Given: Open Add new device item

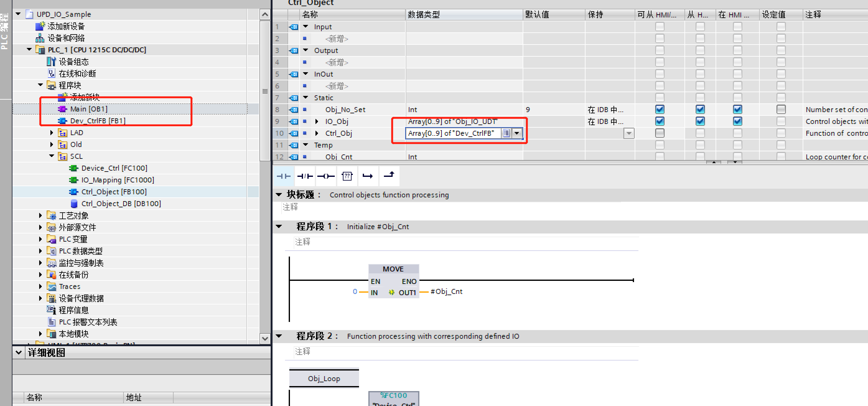Looking at the screenshot, I should [66, 26].
